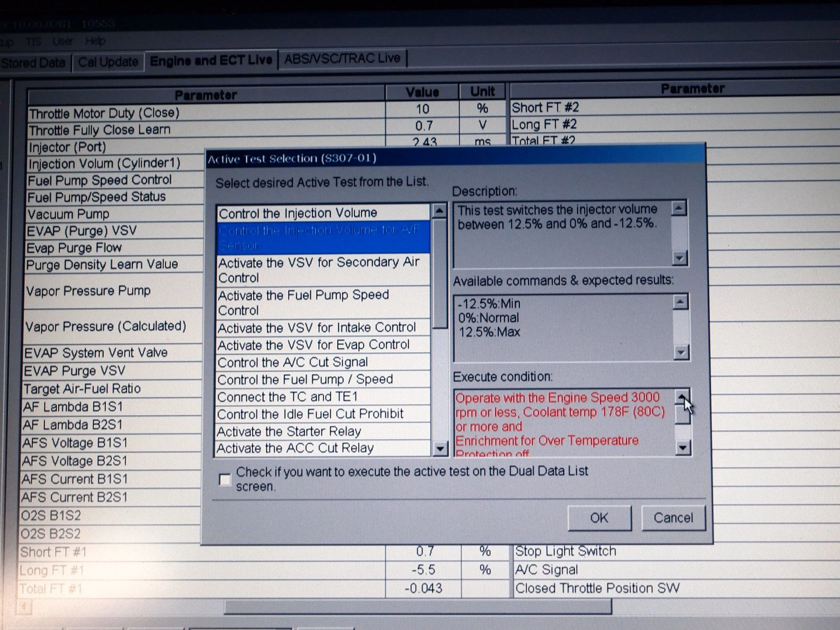Cancel the Active Test Selection dialog
The image size is (840, 630).
tap(673, 518)
